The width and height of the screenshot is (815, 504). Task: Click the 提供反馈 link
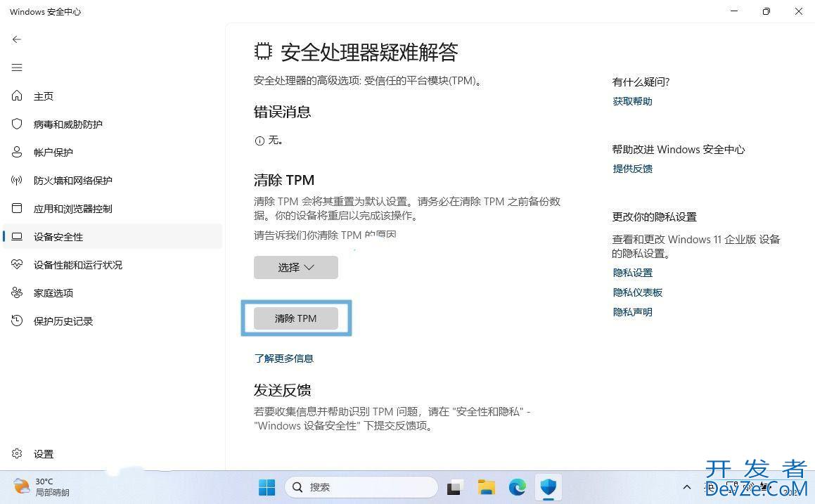[632, 168]
